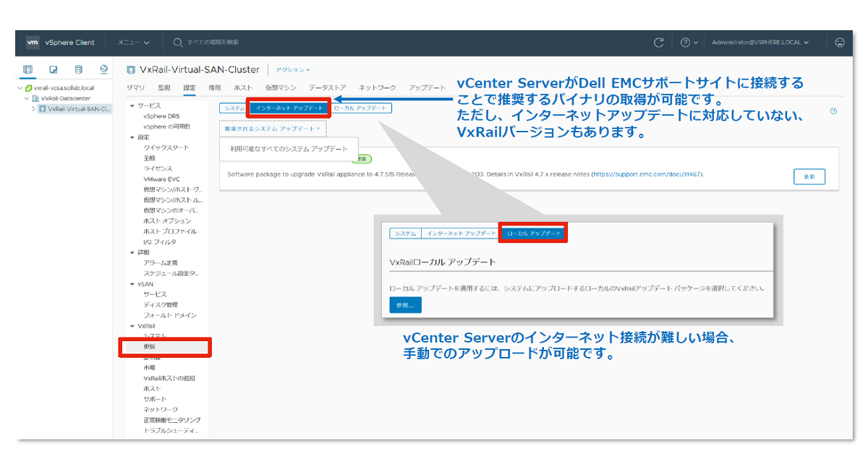The width and height of the screenshot is (868, 472).
Task: Open フォールト ドメイン under vSAN
Action: point(170,315)
